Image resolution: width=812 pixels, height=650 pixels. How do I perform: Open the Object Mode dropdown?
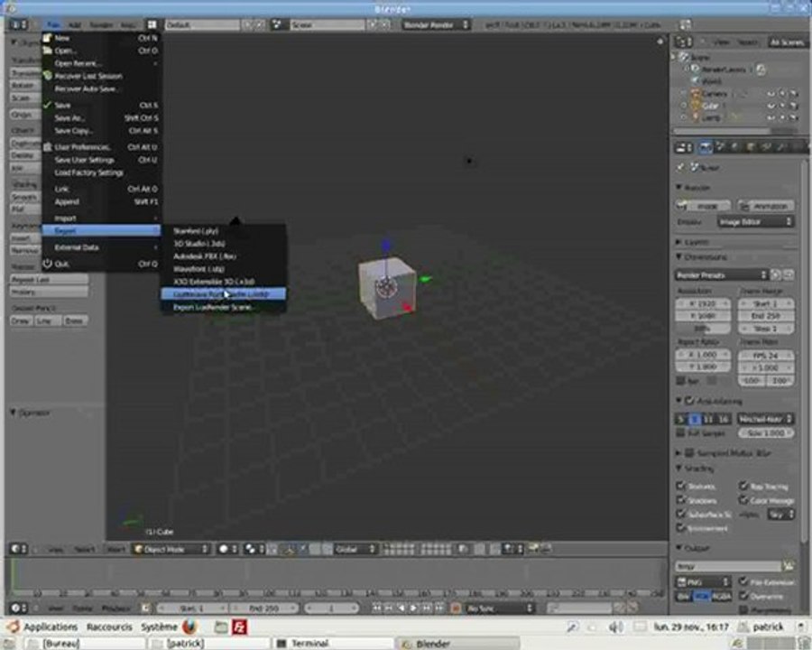pyautogui.click(x=171, y=549)
